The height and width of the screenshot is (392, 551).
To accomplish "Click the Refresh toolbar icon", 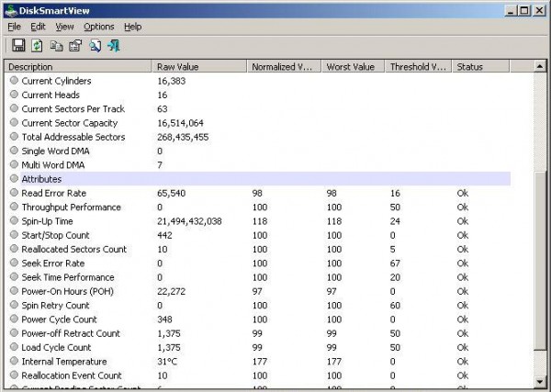I will 37,46.
